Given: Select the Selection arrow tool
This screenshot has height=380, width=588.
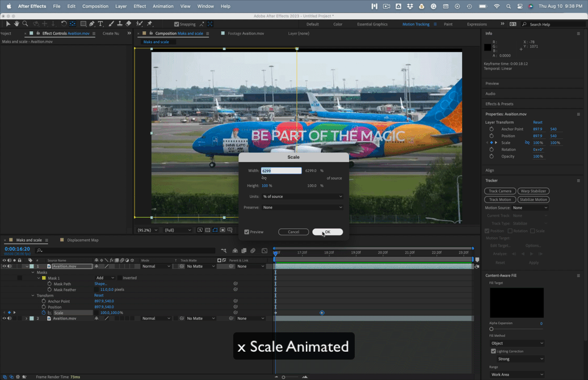Looking at the screenshot, I should coord(8,24).
